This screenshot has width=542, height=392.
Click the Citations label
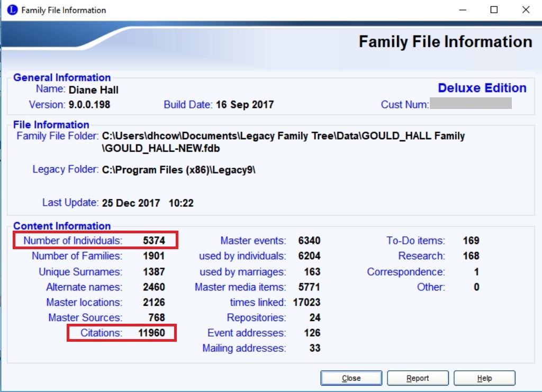pyautogui.click(x=102, y=333)
